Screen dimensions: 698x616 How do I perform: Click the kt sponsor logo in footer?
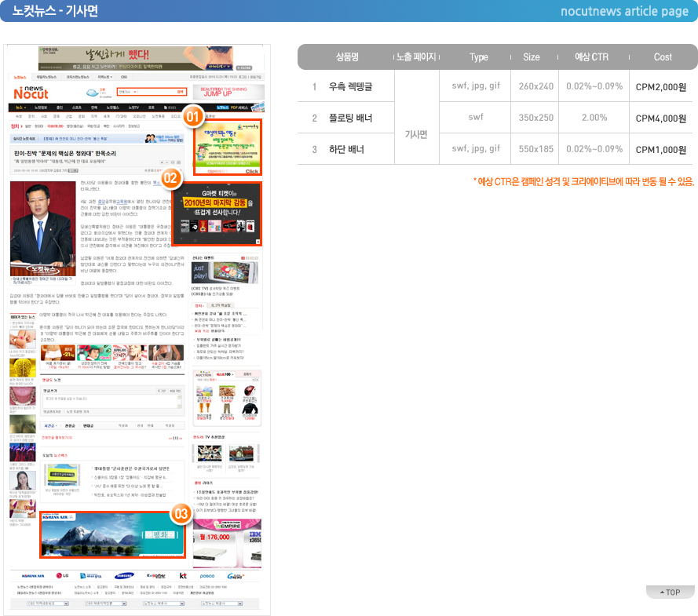point(183,575)
